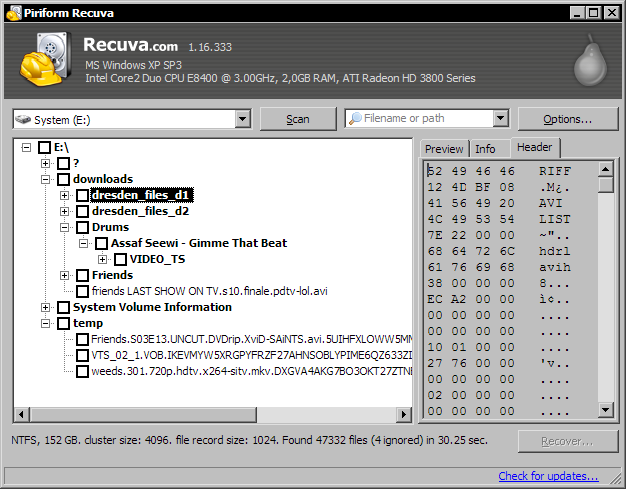Click the 'LIST' hex row in header
Image resolution: width=626 pixels, height=489 pixels.
point(499,219)
